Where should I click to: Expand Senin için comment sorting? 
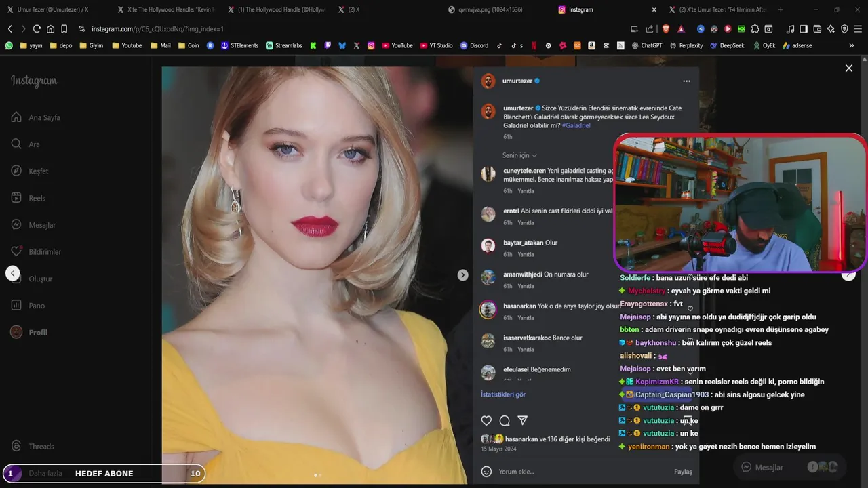point(519,155)
